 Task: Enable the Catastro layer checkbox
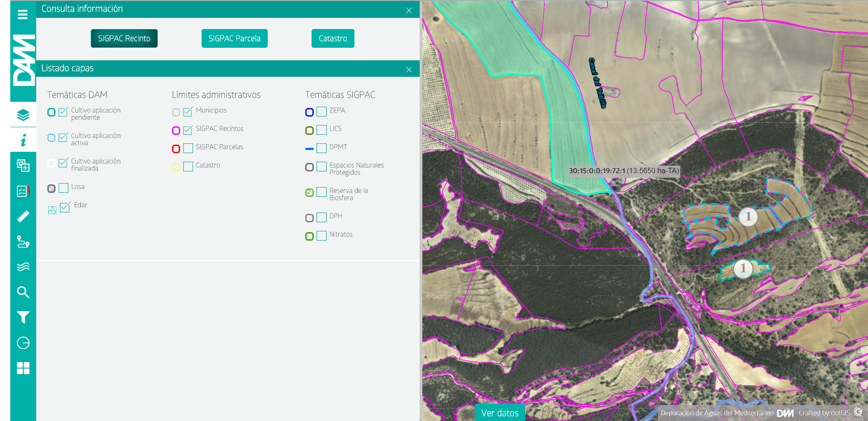[x=188, y=167]
